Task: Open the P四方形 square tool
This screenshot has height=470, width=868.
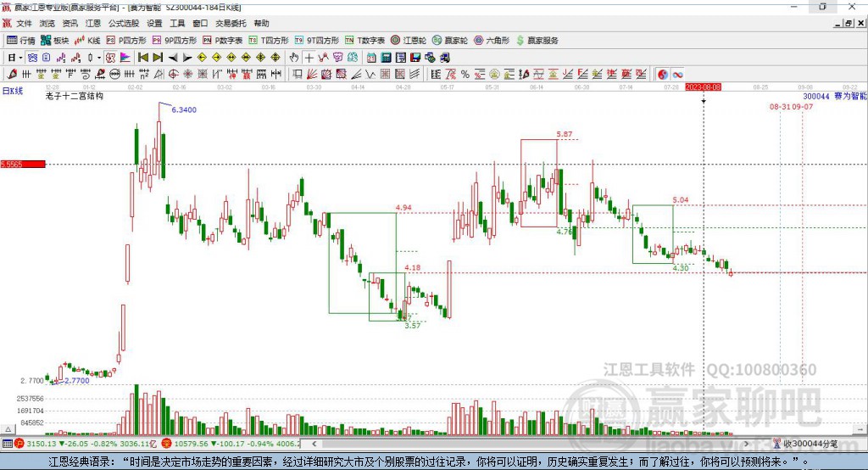Action: 128,40
